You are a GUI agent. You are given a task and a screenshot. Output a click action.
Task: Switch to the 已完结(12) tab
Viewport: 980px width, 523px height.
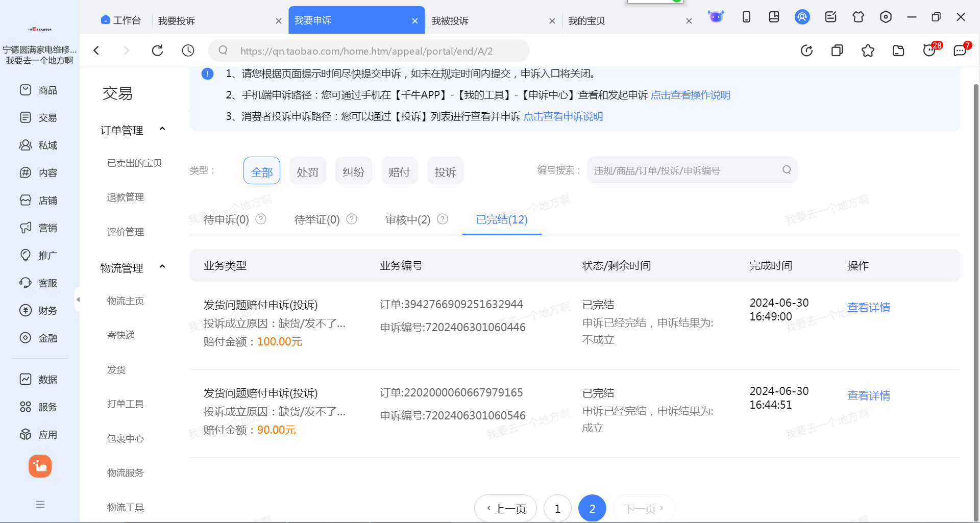pyautogui.click(x=502, y=219)
